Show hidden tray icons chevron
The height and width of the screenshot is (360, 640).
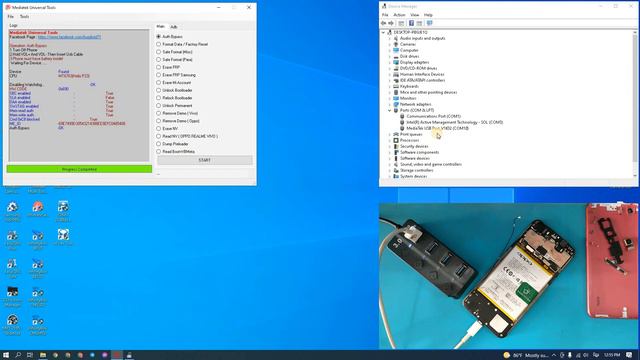click(554, 355)
